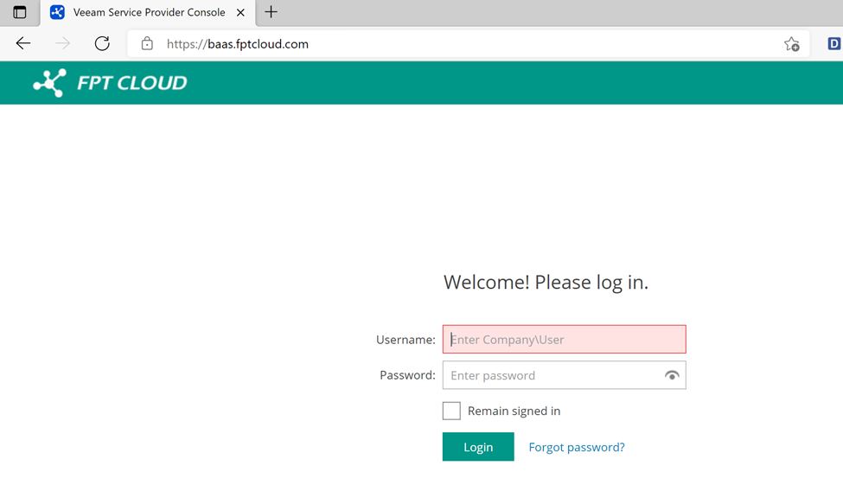Close the Veeam Service Provider Console tab
Image resolution: width=843 pixels, height=504 pixels.
241,12
